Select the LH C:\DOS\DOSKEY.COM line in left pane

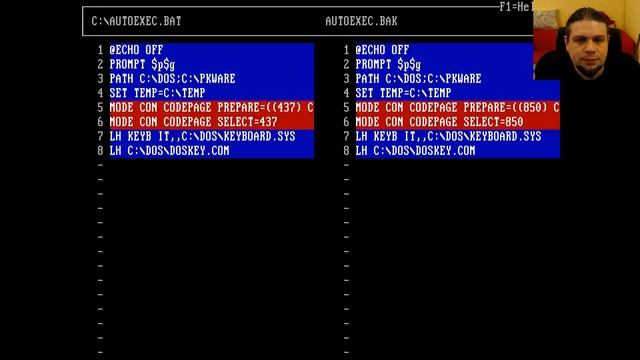click(212, 151)
